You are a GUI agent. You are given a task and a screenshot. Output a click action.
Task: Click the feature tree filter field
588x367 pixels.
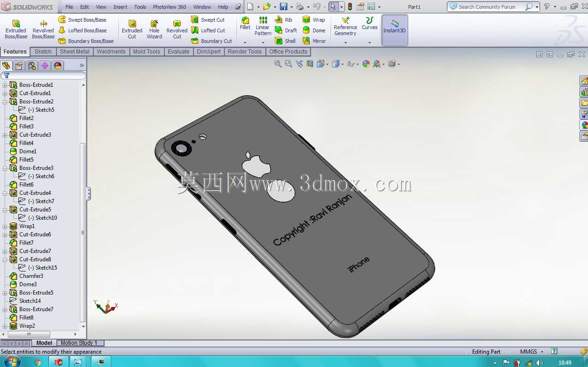(43, 75)
